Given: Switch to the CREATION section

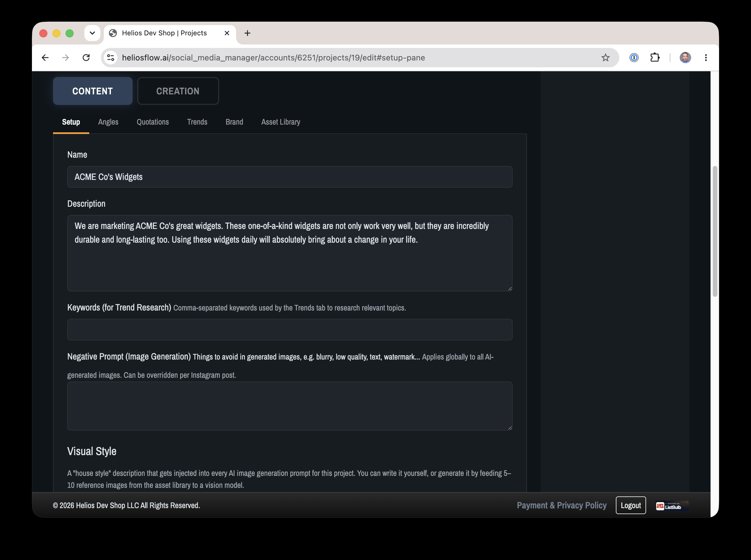Looking at the screenshot, I should pos(178,91).
